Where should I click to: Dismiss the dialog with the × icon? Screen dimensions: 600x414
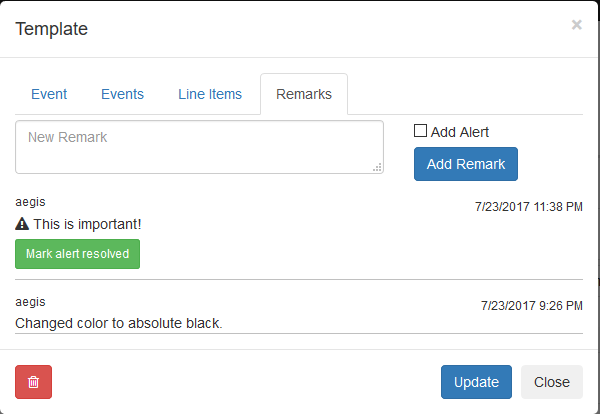click(576, 25)
